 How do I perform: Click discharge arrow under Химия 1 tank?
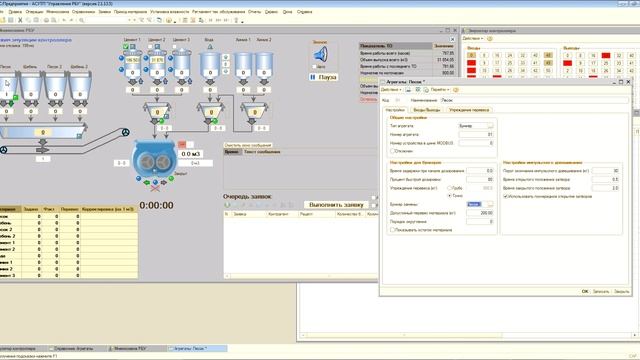tap(243, 82)
